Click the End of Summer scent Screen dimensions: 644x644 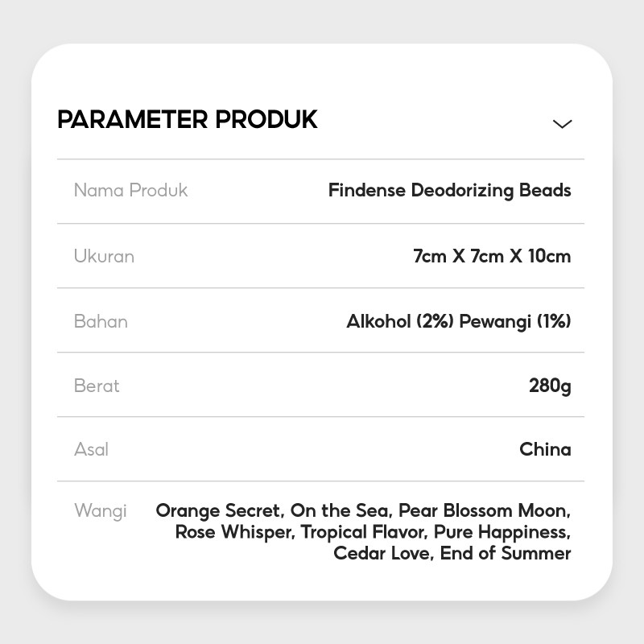(x=507, y=553)
